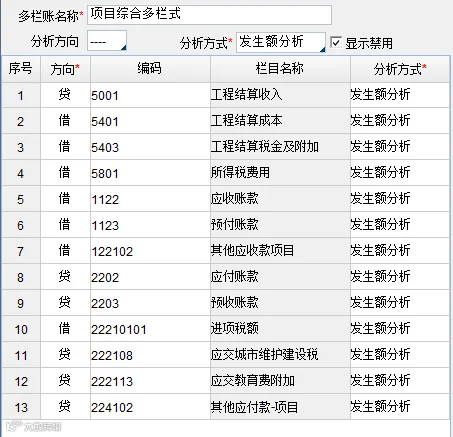Select the 工程结算成本 name cell
The height and width of the screenshot is (437, 453).
[280, 121]
